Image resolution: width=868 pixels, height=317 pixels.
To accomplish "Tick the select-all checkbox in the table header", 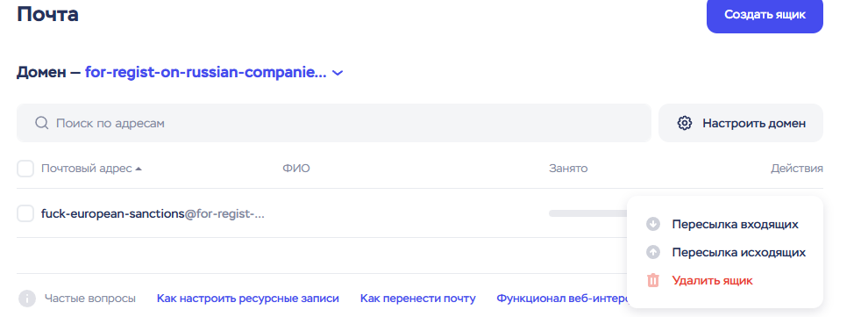I will pos(25,169).
